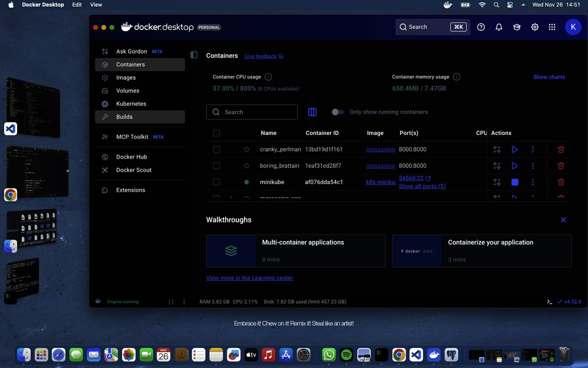The image size is (588, 368).
Task: Open the K account avatar menu
Action: (573, 27)
